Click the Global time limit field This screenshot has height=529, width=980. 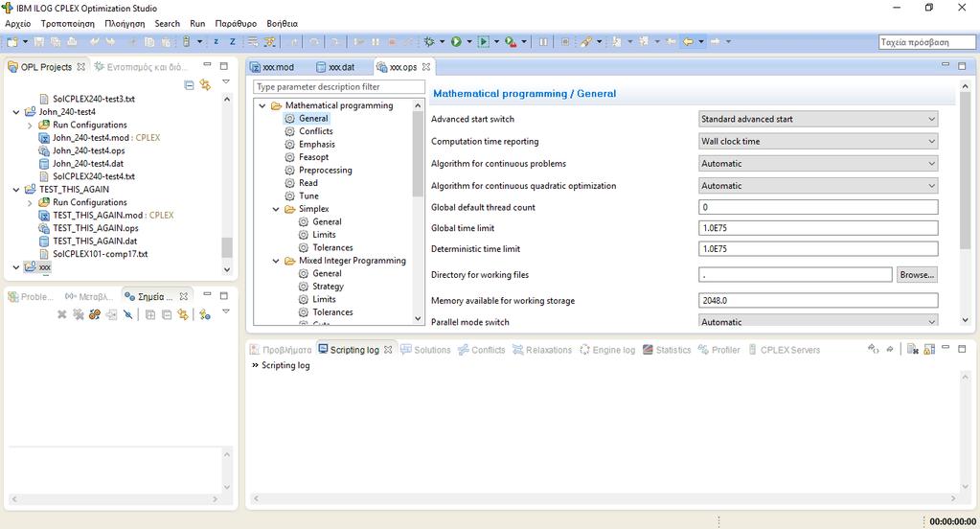818,228
